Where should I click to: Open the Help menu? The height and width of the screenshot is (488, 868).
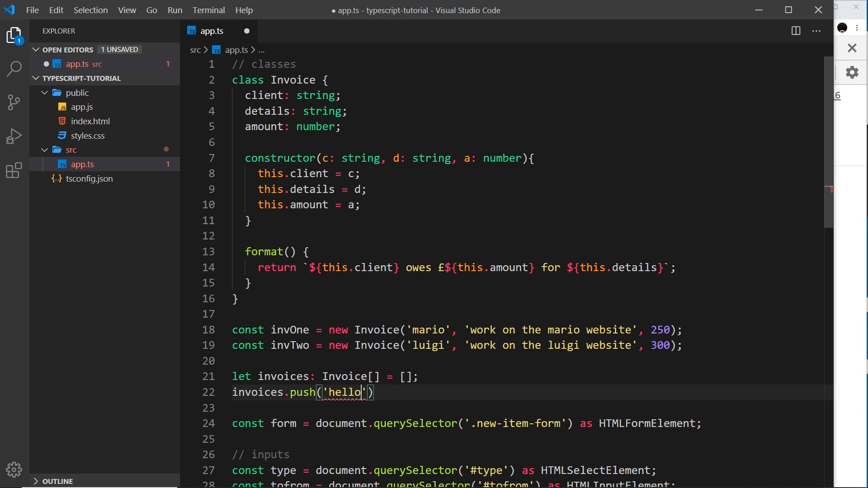pos(244,10)
